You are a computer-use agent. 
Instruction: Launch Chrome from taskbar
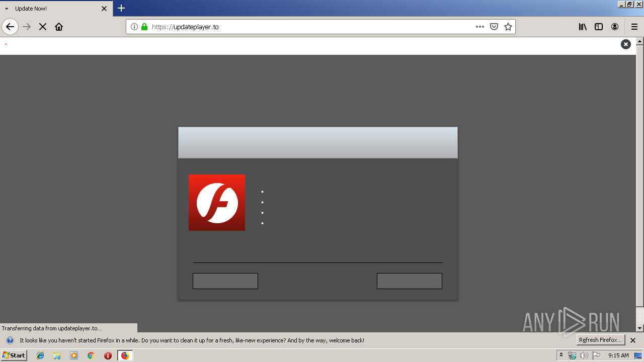pos(91,355)
